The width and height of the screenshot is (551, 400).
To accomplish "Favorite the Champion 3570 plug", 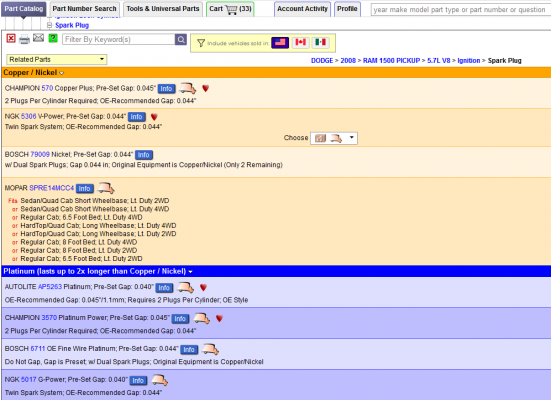I will coord(219,318).
